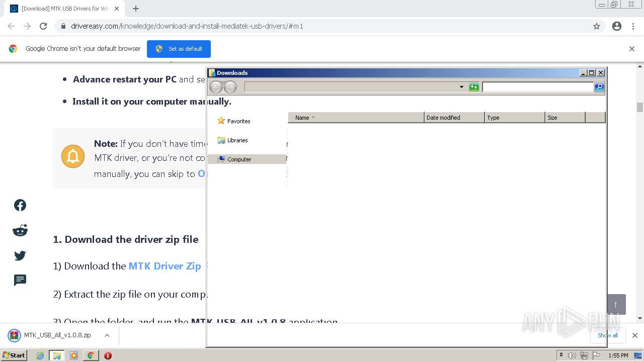The image size is (644, 362).
Task: Click forward arrow in Downloads window
Action: coord(230,87)
